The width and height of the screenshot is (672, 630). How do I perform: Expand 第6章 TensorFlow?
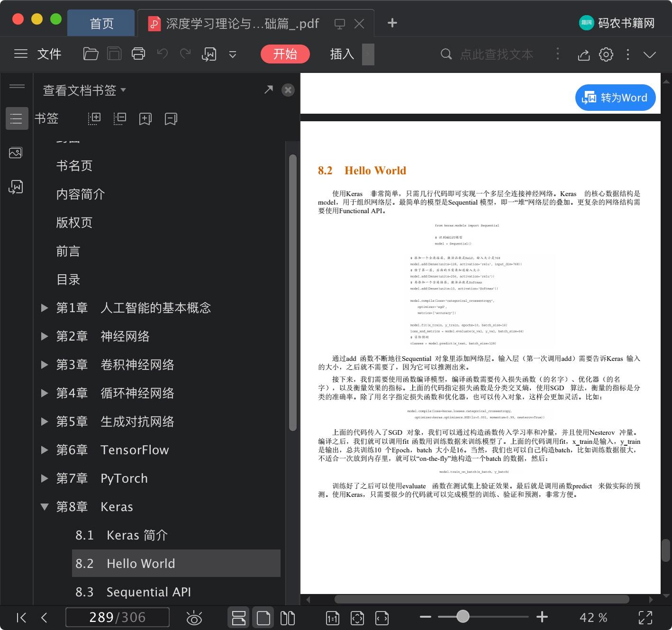(45, 450)
